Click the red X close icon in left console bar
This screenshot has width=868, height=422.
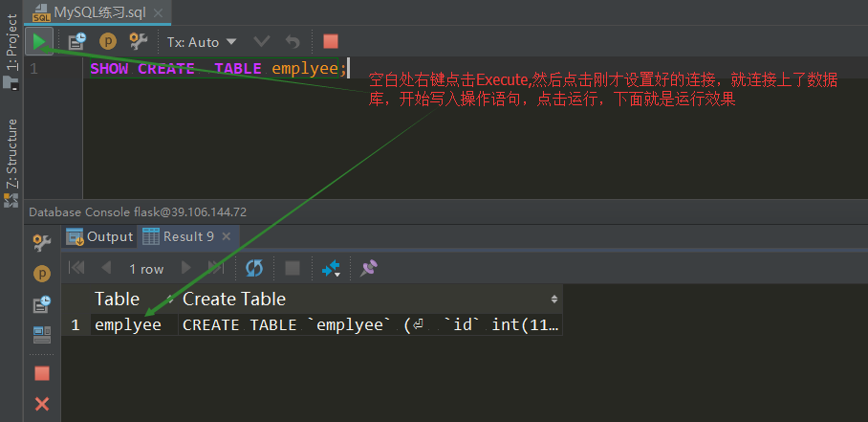click(x=42, y=404)
